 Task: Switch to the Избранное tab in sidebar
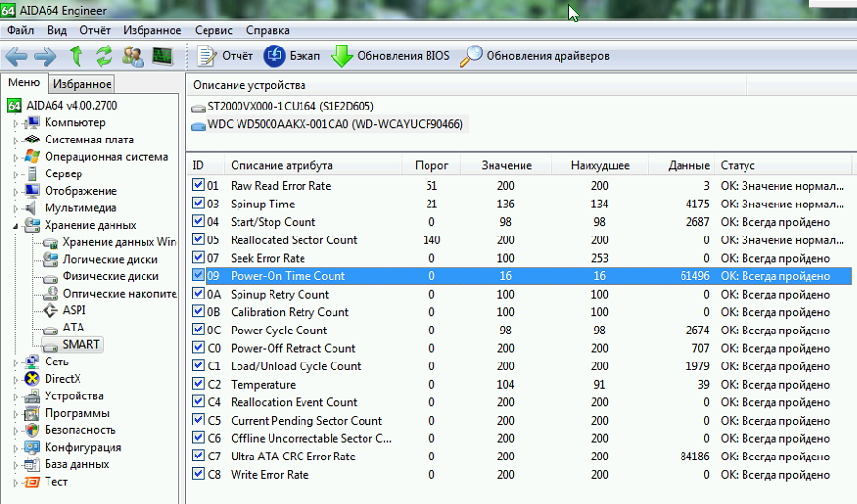82,84
